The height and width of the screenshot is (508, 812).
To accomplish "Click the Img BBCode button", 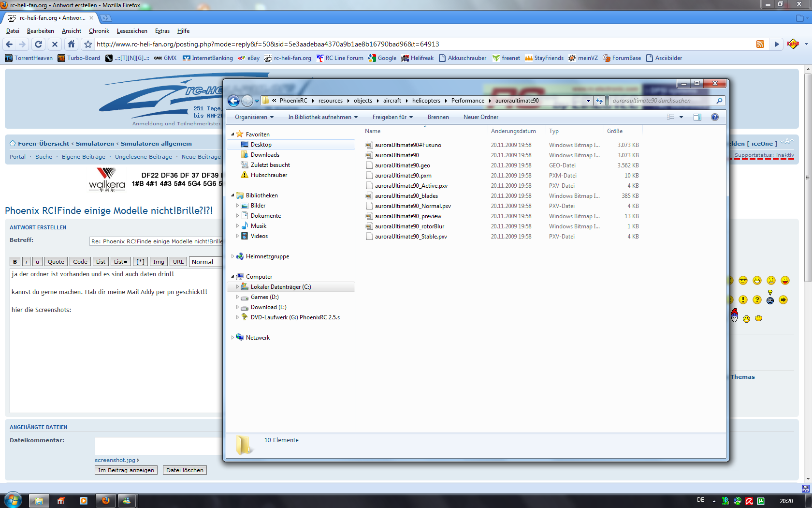I will 159,262.
